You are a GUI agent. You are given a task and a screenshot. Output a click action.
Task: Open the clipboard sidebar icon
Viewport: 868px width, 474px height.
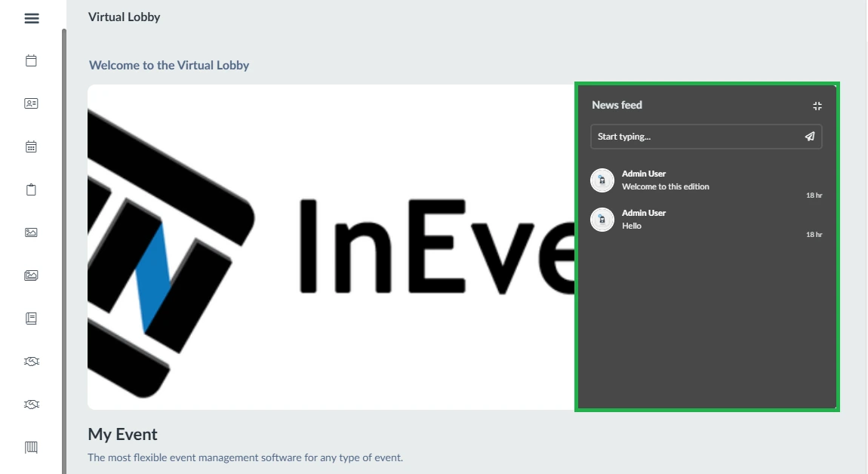coord(31,189)
